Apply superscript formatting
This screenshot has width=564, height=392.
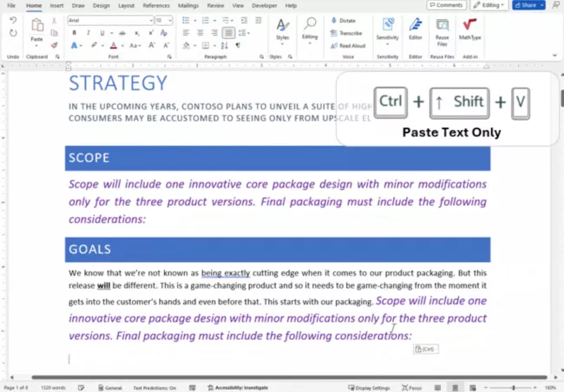point(151,33)
